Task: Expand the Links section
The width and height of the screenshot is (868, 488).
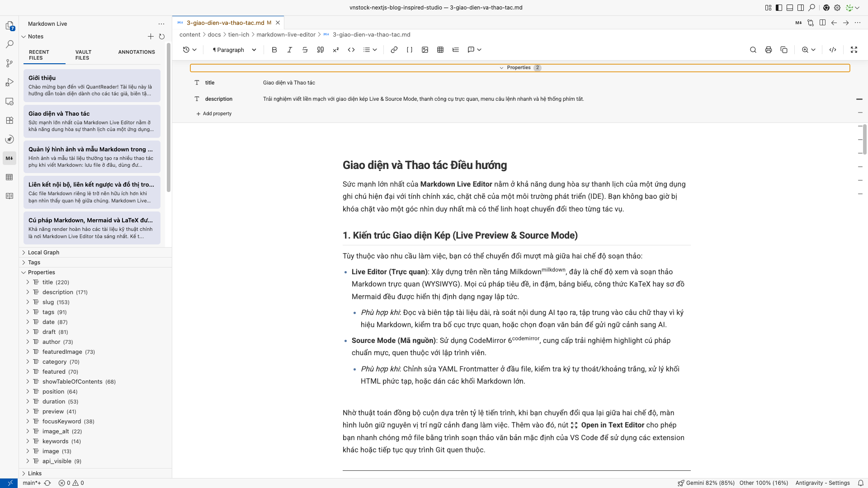Action: pos(95,474)
